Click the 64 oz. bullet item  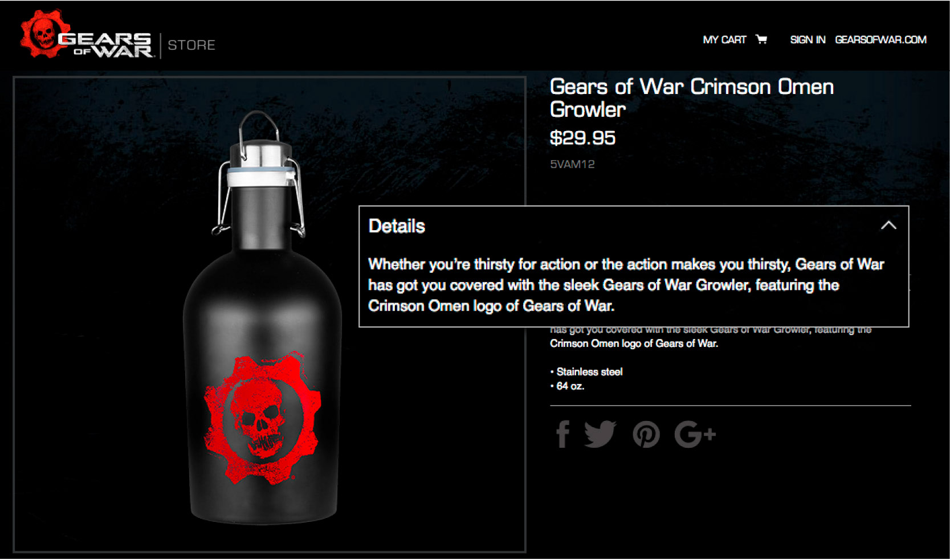[567, 386]
